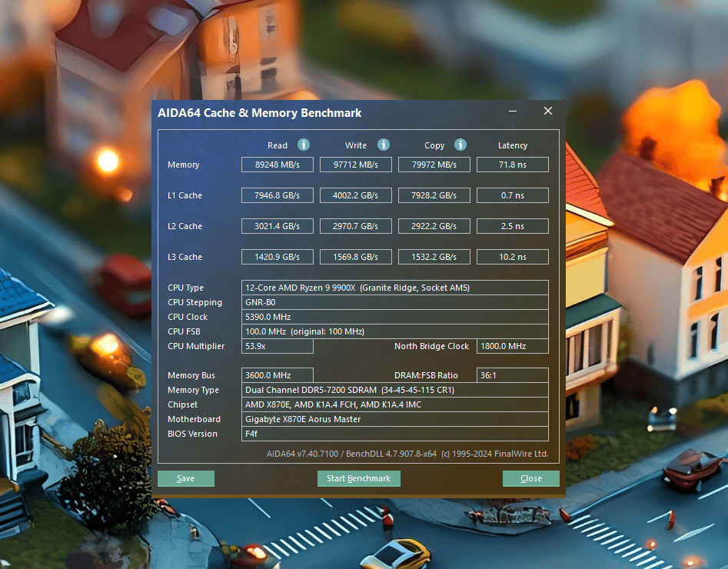Click the Copy column header
The image size is (728, 569).
click(x=434, y=145)
